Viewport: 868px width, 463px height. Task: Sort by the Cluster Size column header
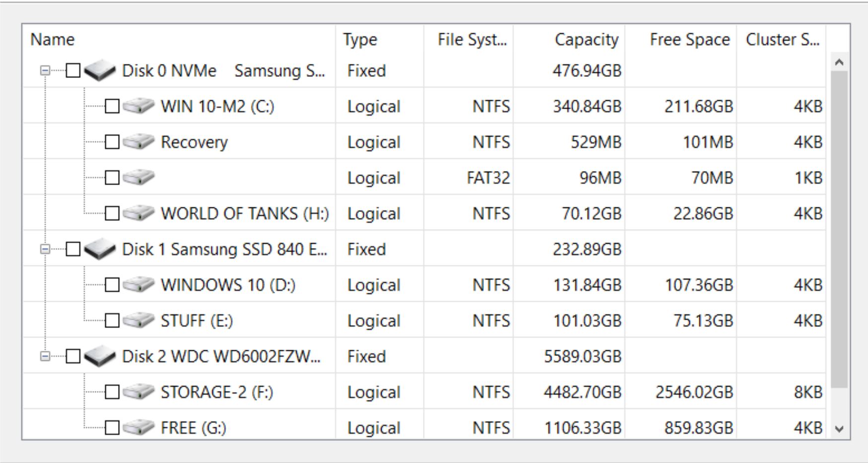pyautogui.click(x=782, y=39)
